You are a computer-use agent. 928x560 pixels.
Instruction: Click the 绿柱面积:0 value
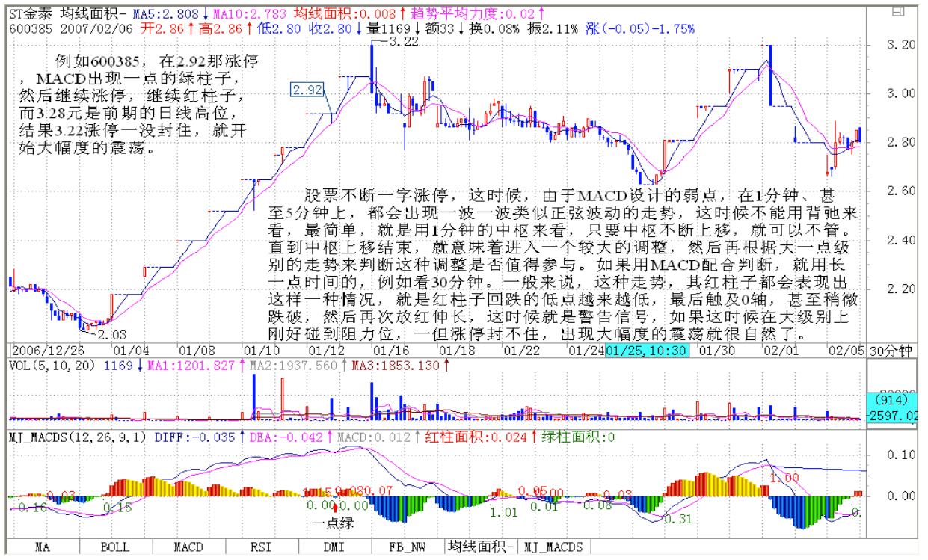coord(577,437)
